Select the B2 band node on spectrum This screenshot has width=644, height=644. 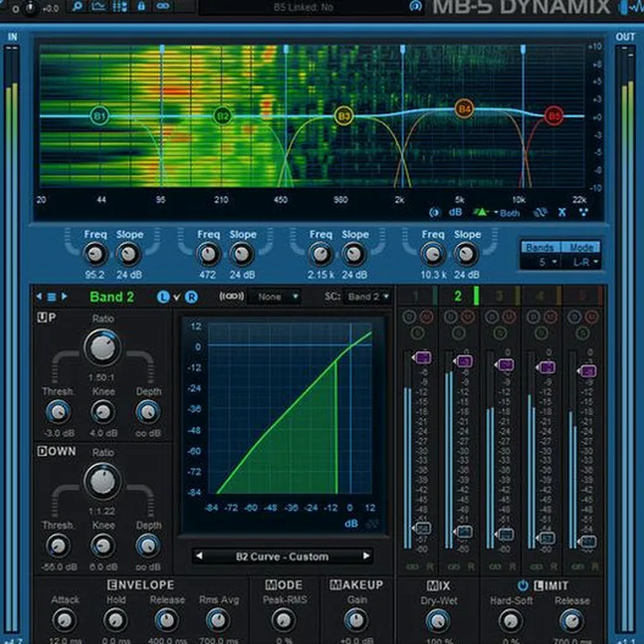click(223, 115)
